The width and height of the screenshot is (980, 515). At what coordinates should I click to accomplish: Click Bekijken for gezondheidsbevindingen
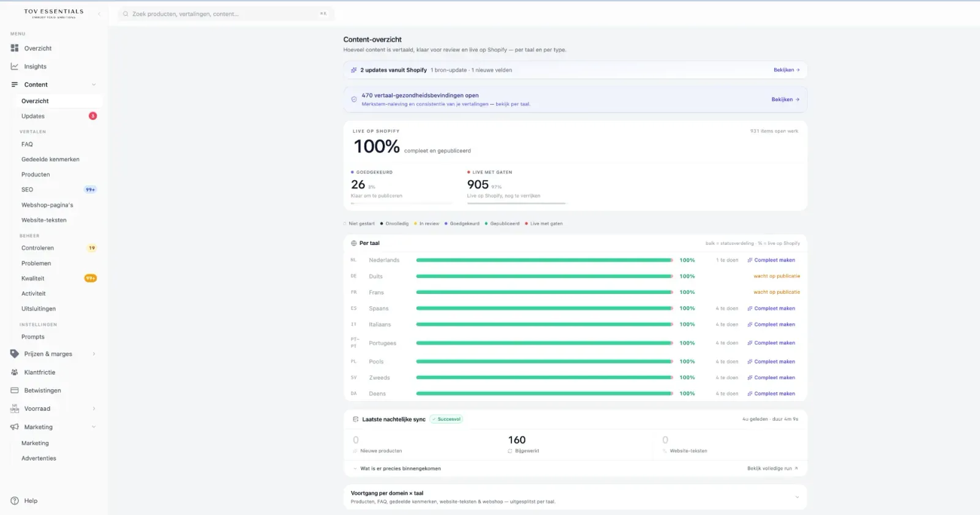point(785,99)
